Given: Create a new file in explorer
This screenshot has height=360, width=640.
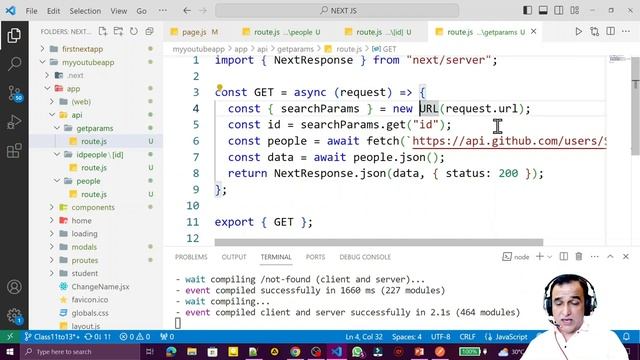Looking at the screenshot, I should point(103,31).
